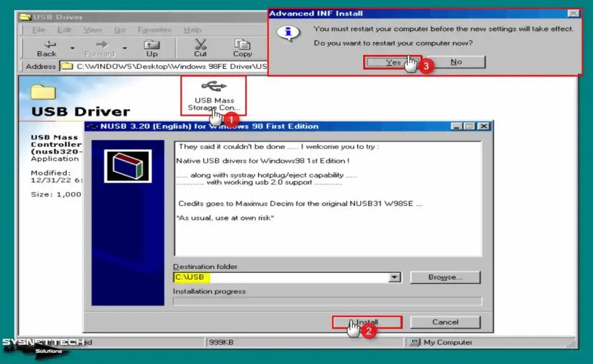Open the File menu
593x364 pixels.
click(x=39, y=30)
